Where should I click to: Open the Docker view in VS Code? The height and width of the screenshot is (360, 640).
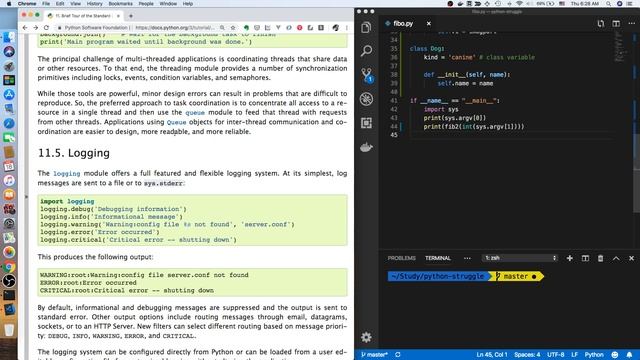coord(366,147)
